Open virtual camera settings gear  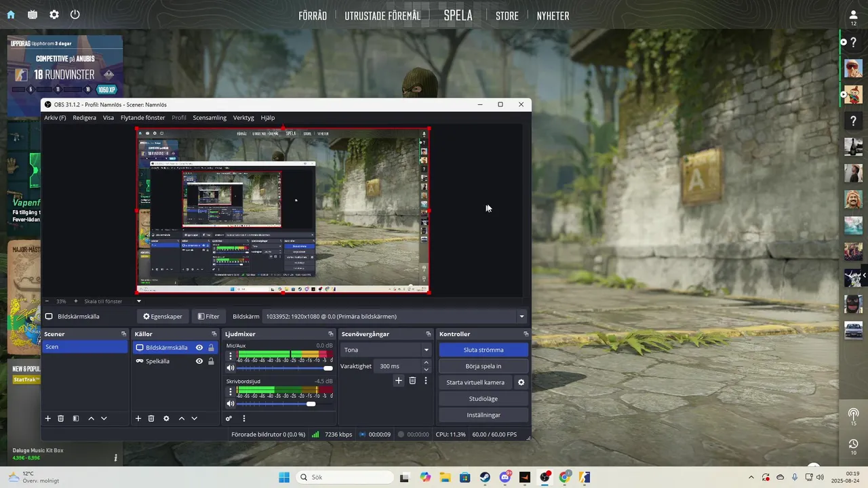pyautogui.click(x=521, y=382)
